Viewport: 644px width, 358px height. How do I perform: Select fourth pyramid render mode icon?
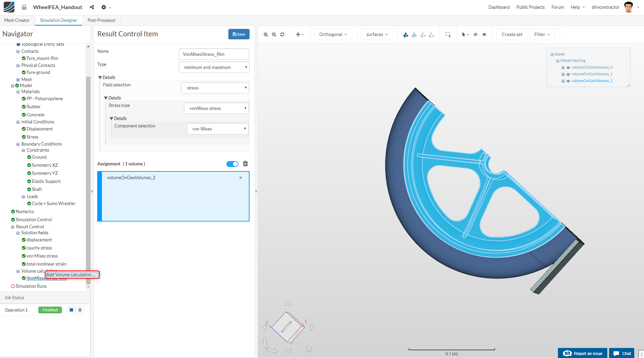coord(431,35)
